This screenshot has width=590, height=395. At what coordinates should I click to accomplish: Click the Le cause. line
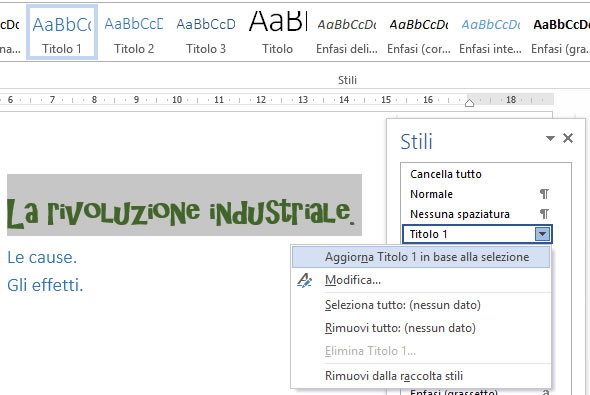tap(42, 258)
